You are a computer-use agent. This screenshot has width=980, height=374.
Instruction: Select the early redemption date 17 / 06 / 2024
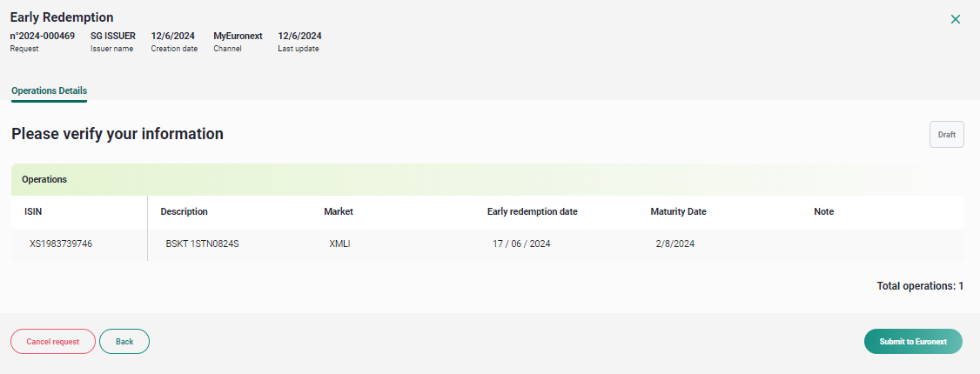[521, 244]
